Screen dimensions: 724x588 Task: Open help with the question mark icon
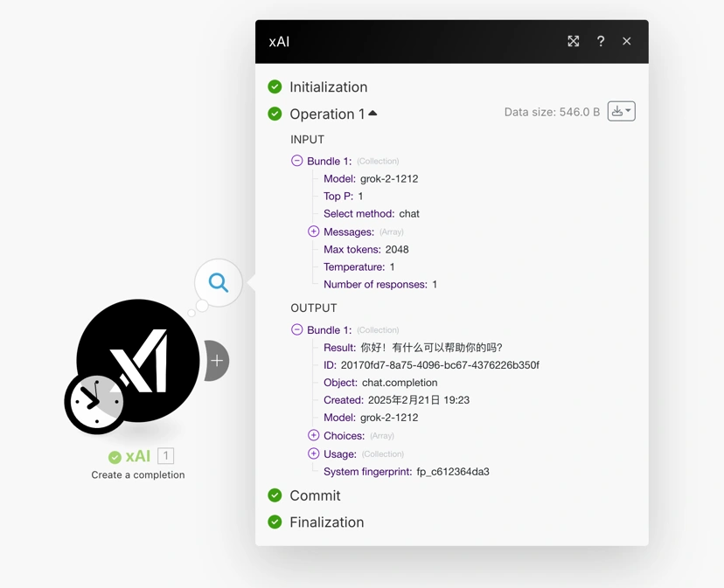(601, 41)
